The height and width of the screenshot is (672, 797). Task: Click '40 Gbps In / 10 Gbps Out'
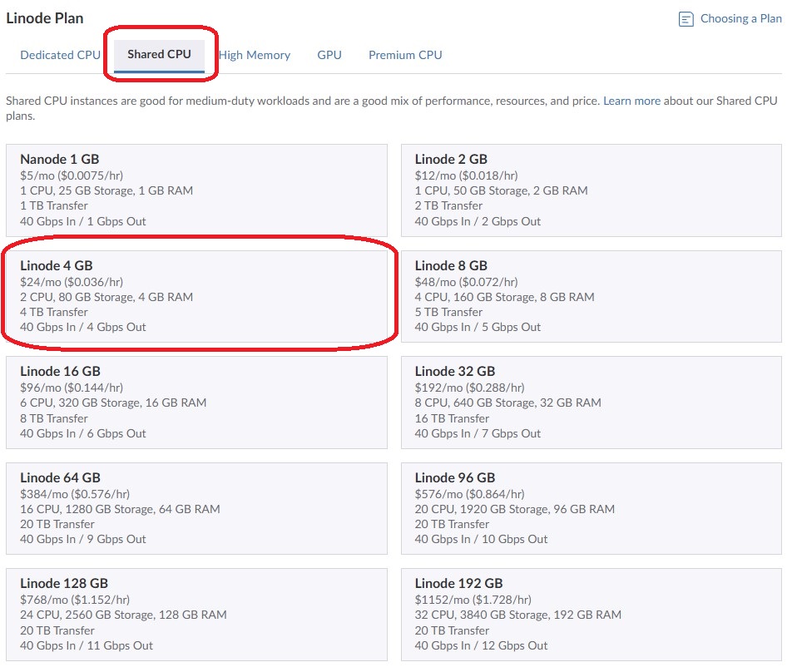click(481, 539)
